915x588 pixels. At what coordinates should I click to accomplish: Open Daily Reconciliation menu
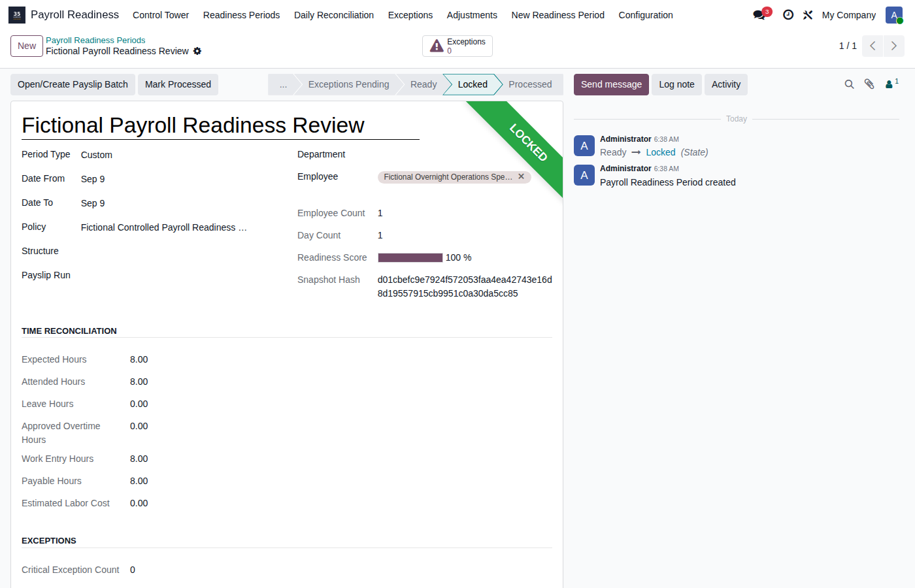334,15
